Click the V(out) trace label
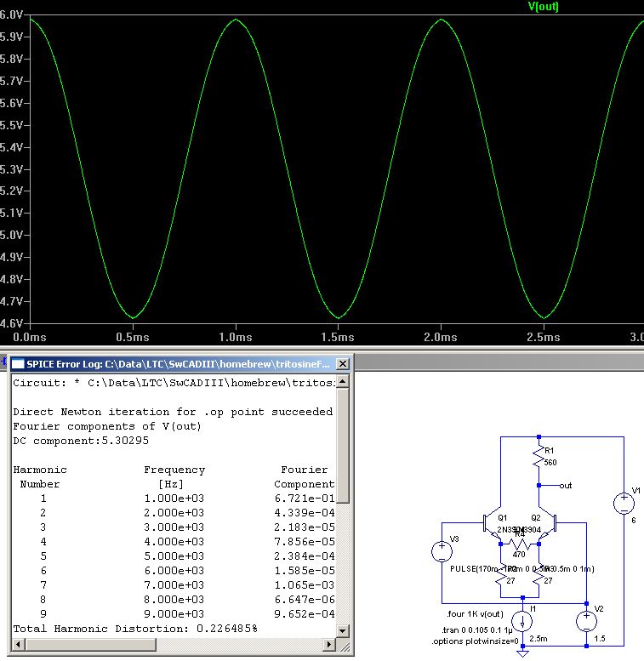 (x=544, y=7)
